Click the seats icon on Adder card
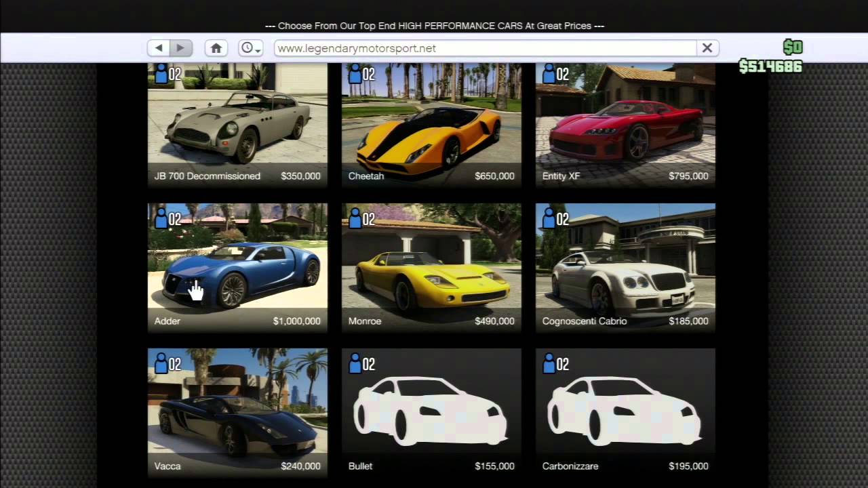 click(161, 218)
